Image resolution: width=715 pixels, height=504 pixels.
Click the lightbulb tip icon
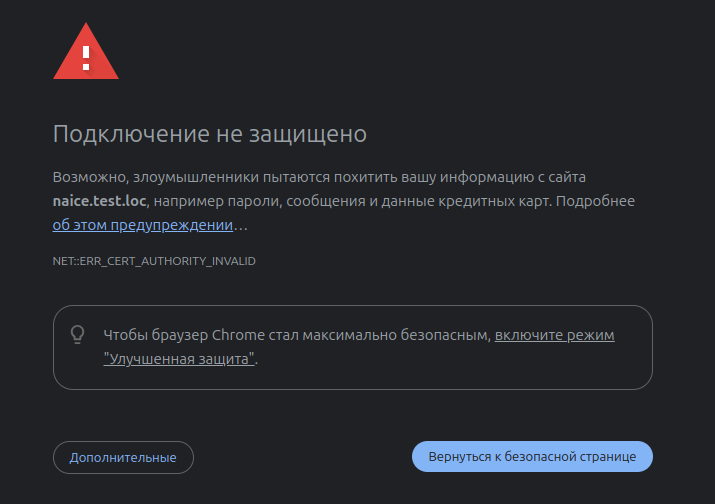pos(78,335)
